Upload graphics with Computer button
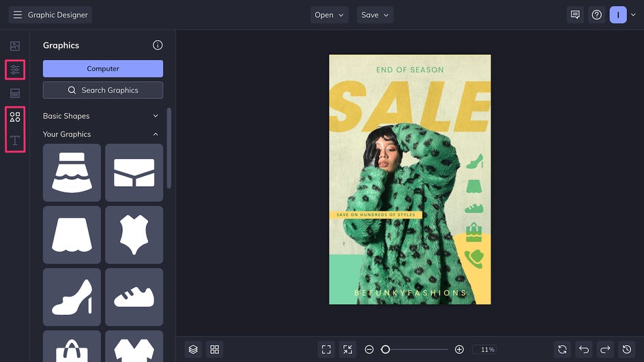 pos(103,69)
